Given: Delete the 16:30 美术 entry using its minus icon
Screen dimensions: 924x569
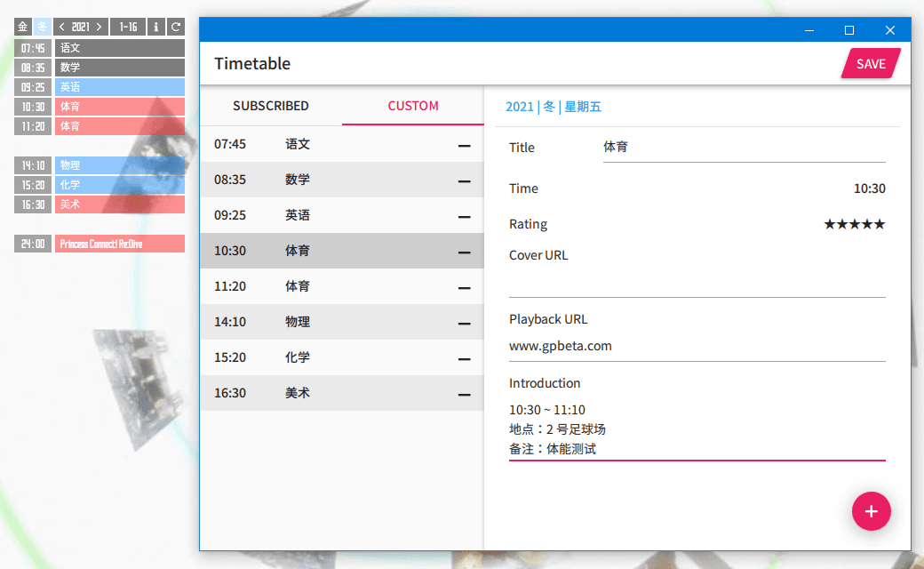Looking at the screenshot, I should coord(465,394).
